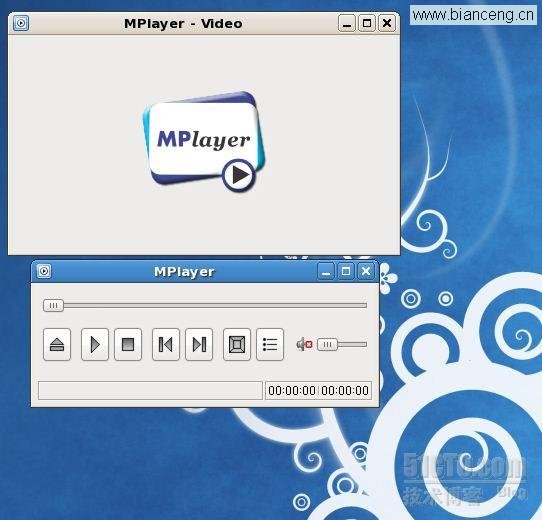Close the MPlayer - Video window

387,23
